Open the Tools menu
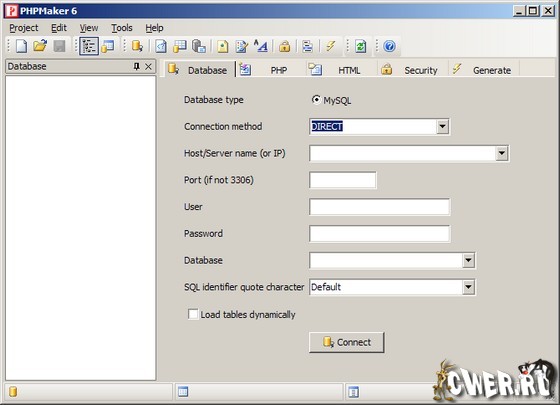 pos(121,28)
